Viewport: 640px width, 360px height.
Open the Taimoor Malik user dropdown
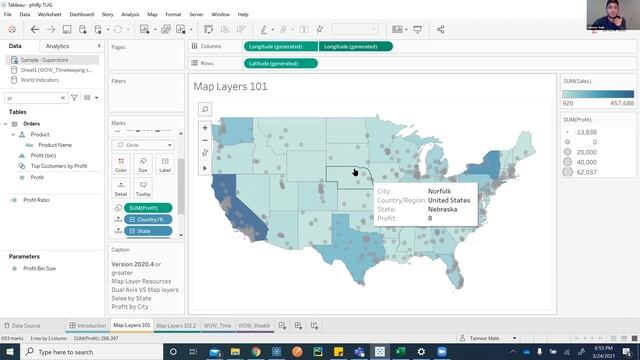pos(514,338)
